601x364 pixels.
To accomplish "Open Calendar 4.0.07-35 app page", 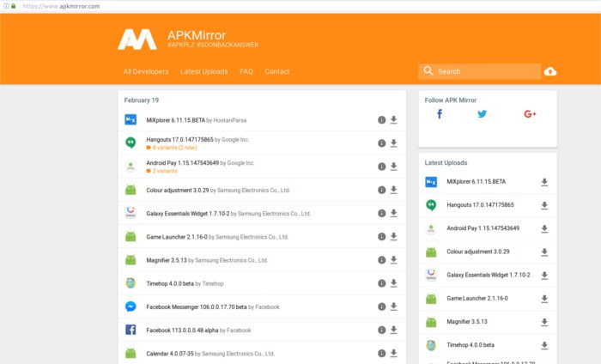I will (x=170, y=354).
